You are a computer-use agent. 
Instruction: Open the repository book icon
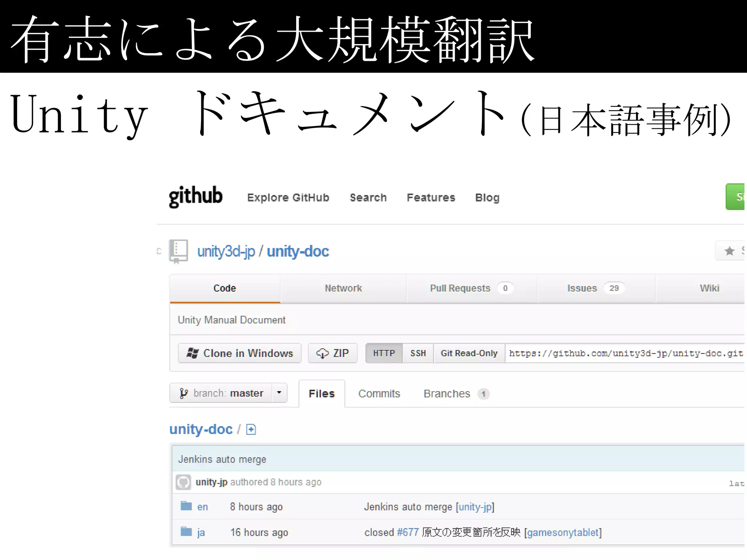[178, 251]
